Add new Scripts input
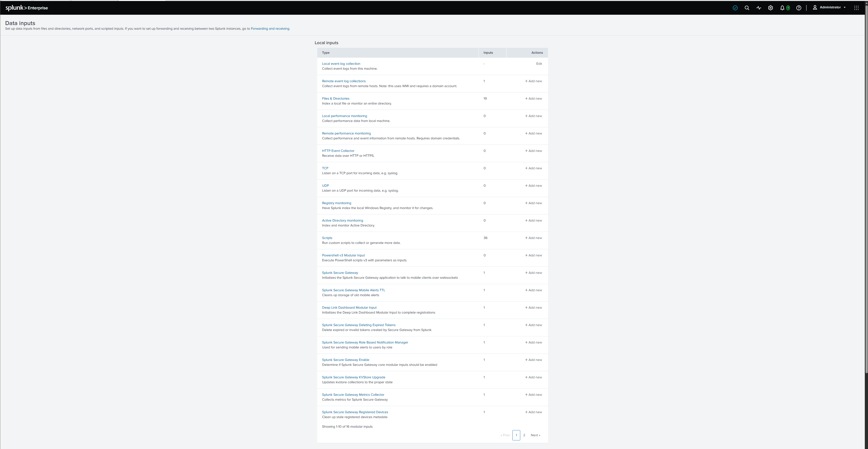 [534, 238]
